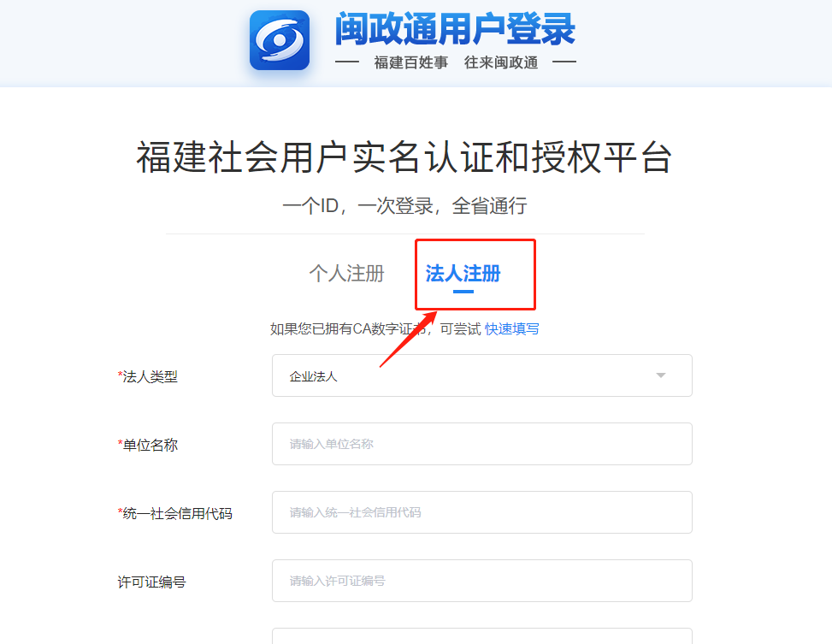Click the 闽政通 blue app logo
The height and width of the screenshot is (644, 832).
[280, 40]
